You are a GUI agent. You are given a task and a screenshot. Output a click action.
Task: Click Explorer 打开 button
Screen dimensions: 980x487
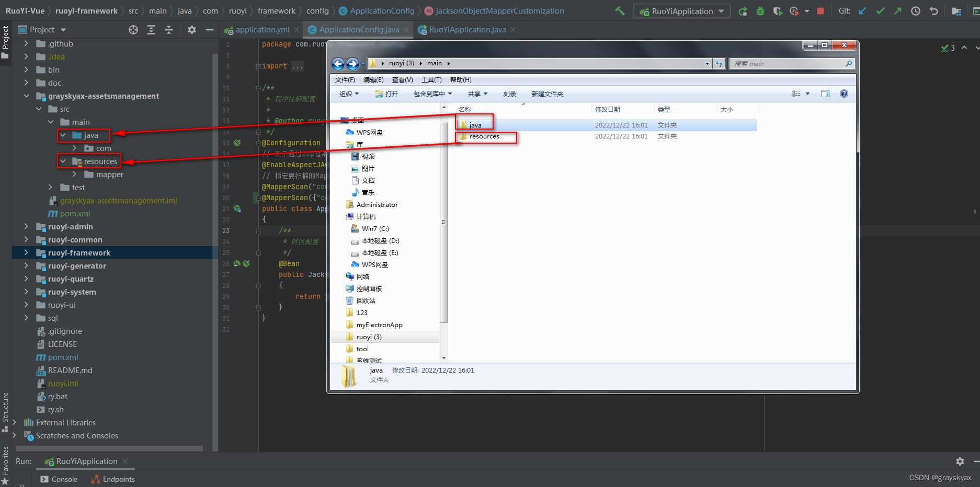coord(386,94)
